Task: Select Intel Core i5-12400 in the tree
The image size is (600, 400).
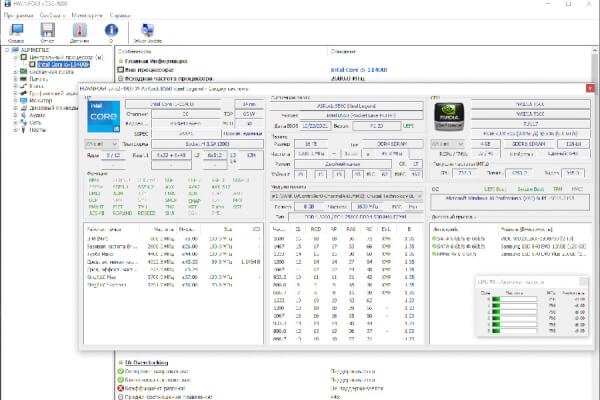Action: click(x=64, y=64)
